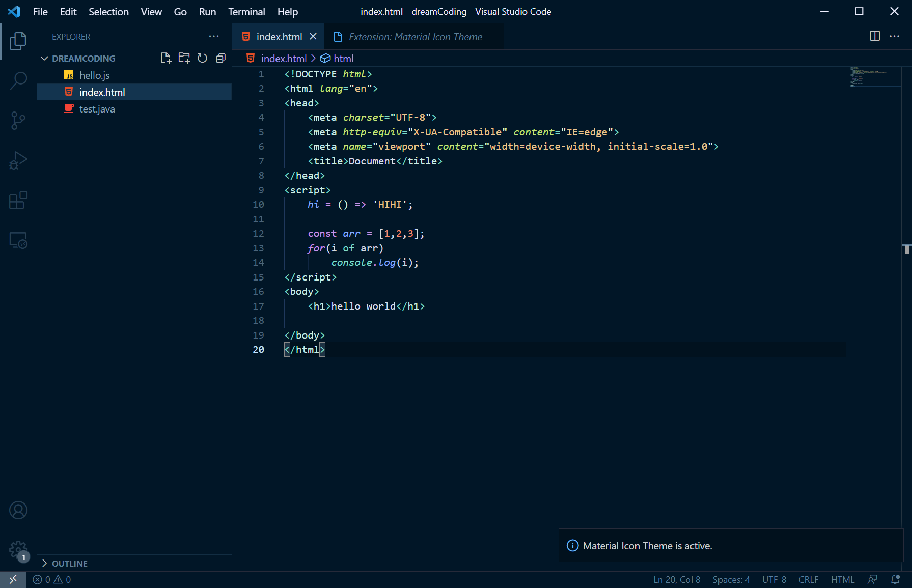Change line endings via CRLF item
Viewport: 912px width, 588px height.
[x=808, y=579]
